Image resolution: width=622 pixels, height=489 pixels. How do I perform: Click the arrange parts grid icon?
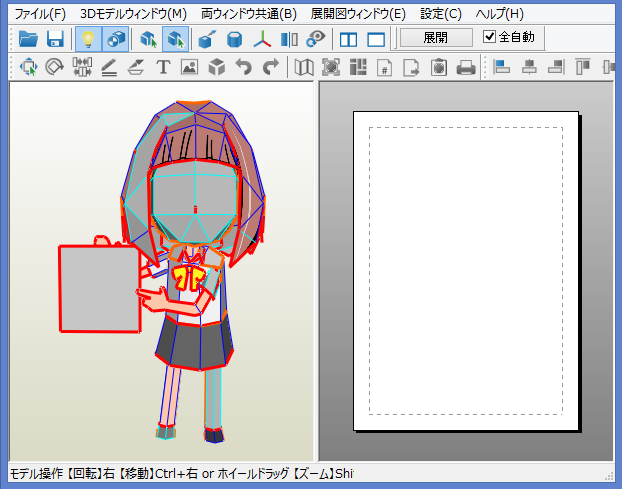point(358,67)
